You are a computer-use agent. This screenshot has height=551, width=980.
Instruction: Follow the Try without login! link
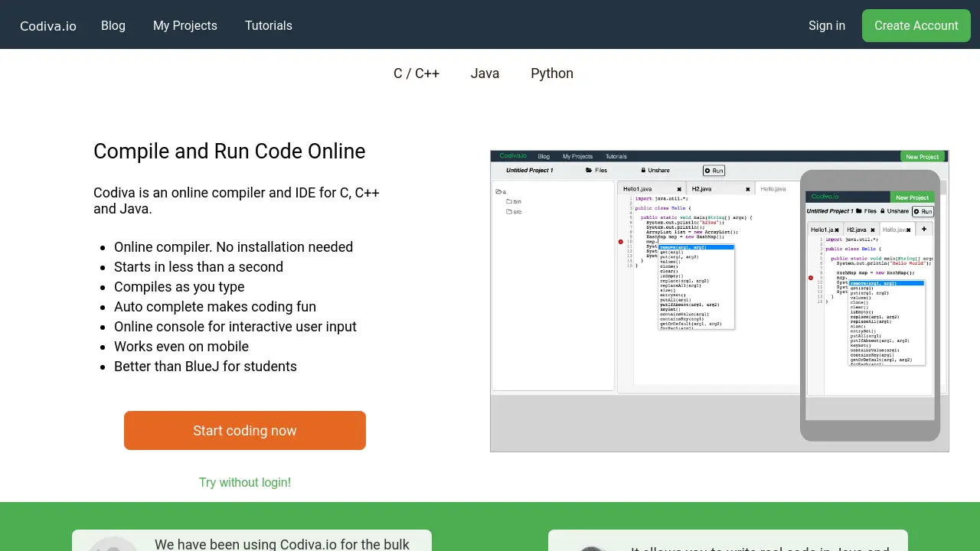[x=245, y=482]
